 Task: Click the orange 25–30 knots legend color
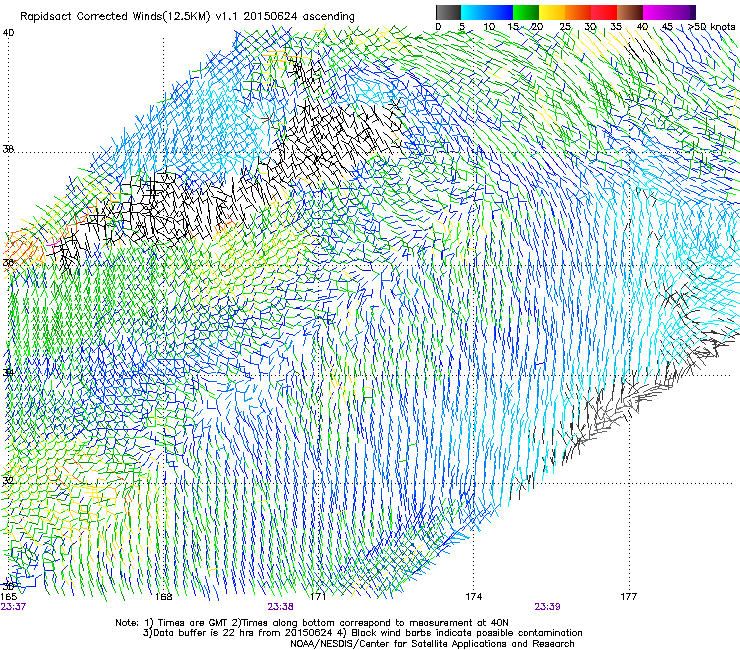(x=578, y=12)
